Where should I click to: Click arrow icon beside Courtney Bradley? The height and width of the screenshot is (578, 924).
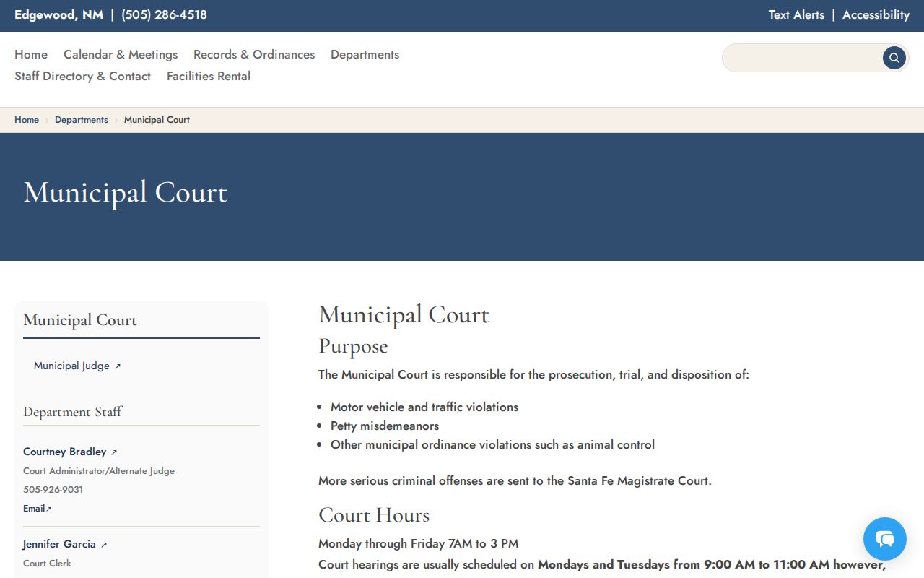(x=114, y=452)
